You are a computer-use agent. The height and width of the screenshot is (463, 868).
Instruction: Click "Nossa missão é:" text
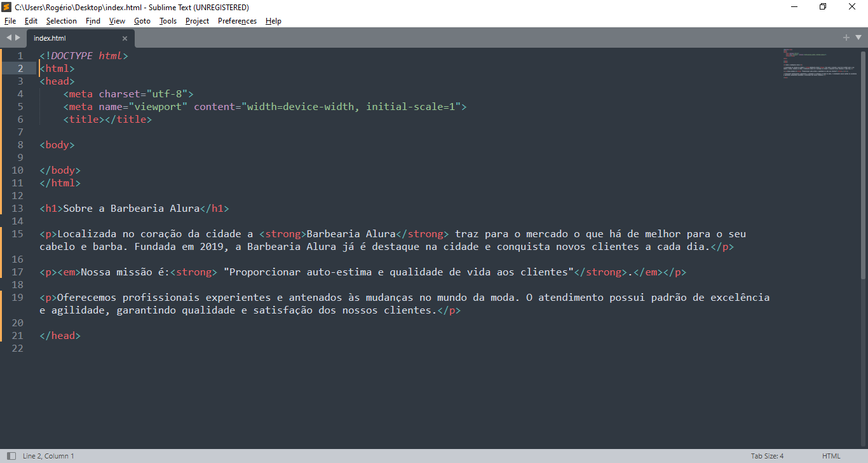pyautogui.click(x=126, y=272)
